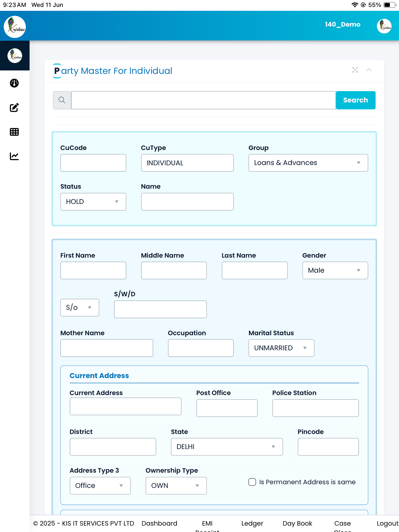The image size is (399, 532).
Task: Click the sidebar Krishna profile avatar
Action: tap(15, 55)
